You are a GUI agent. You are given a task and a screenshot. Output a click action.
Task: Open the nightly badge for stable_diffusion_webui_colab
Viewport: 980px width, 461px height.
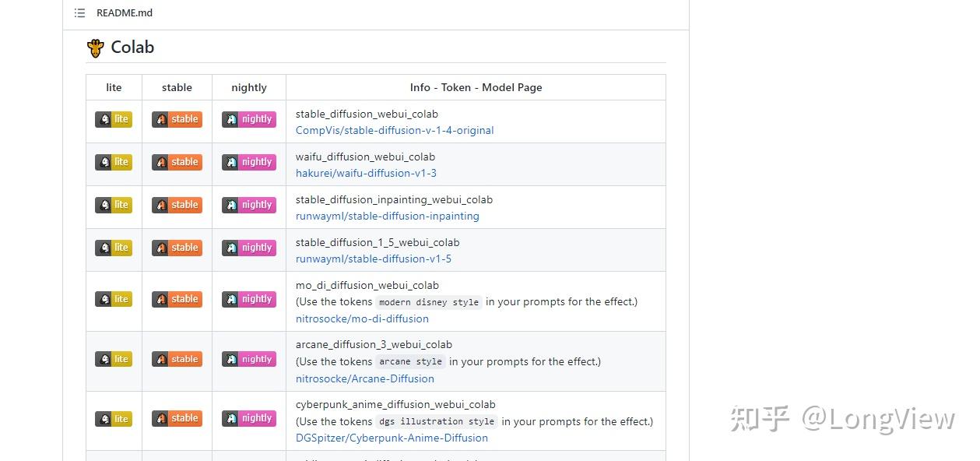[249, 119]
